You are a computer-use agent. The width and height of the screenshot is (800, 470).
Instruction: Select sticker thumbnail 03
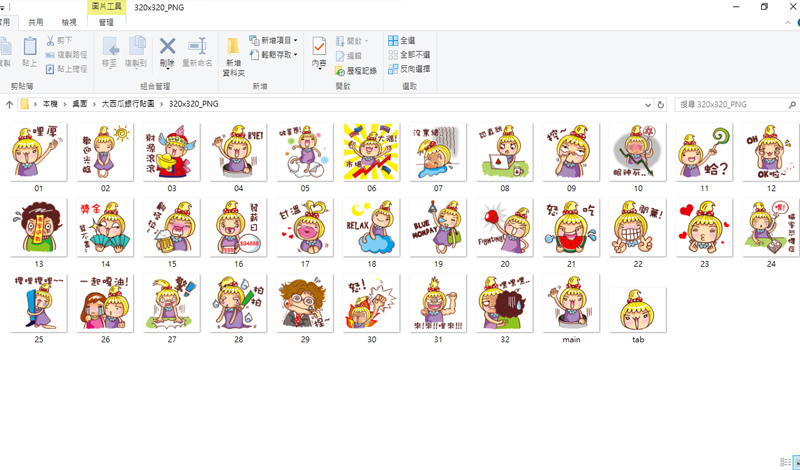[172, 152]
